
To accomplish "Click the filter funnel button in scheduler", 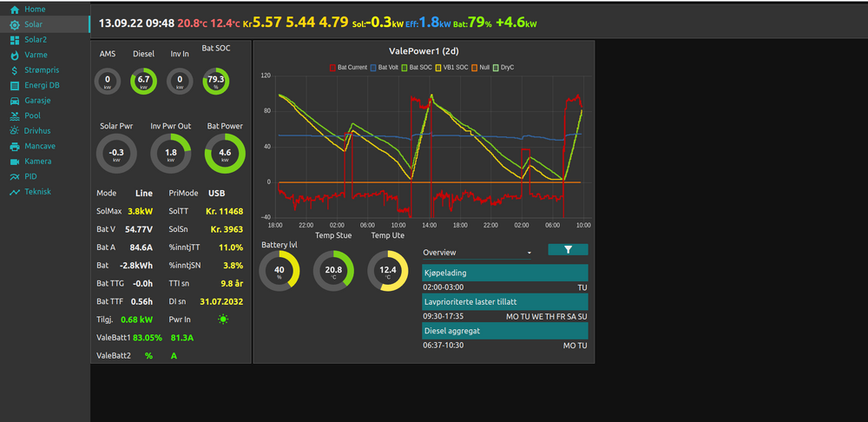I will tap(568, 250).
